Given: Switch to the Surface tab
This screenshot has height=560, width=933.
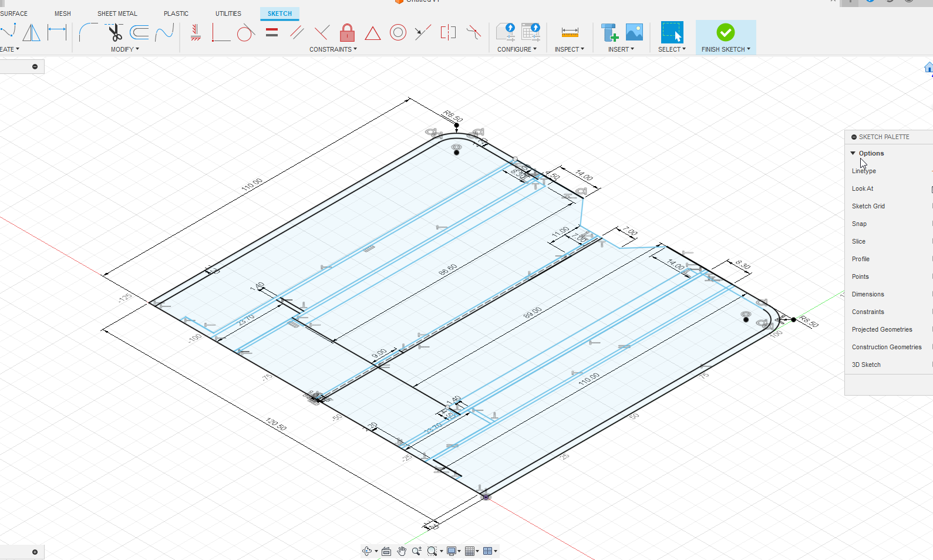Looking at the screenshot, I should pos(14,14).
